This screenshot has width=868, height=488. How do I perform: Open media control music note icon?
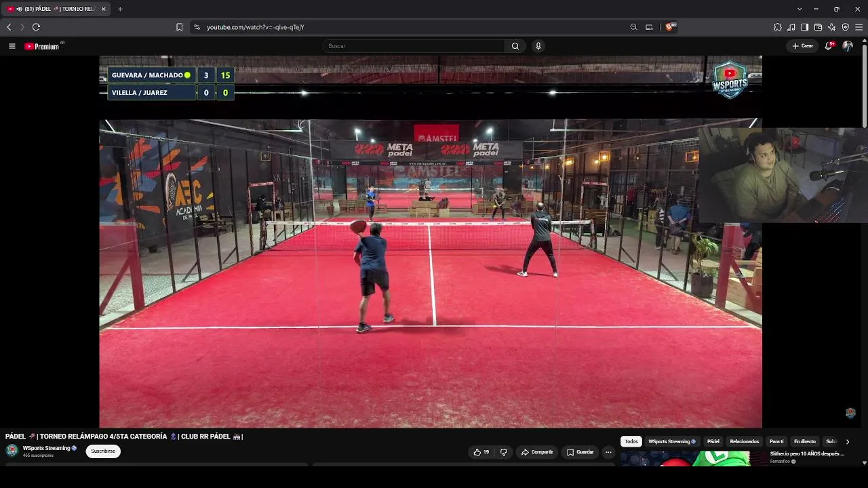point(791,27)
